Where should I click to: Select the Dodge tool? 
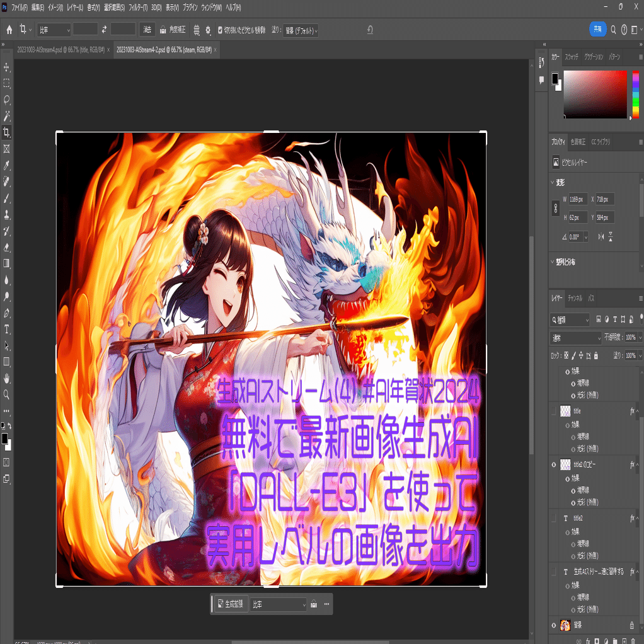(x=6, y=296)
